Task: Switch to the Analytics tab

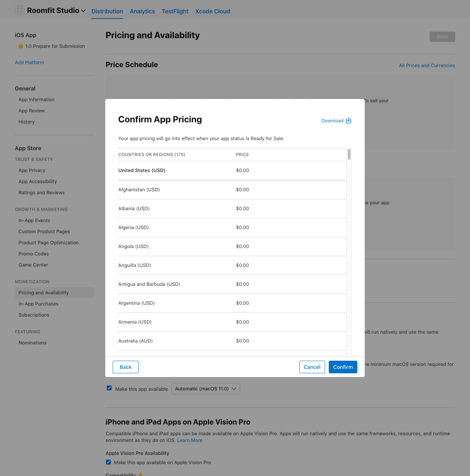Action: [x=142, y=11]
